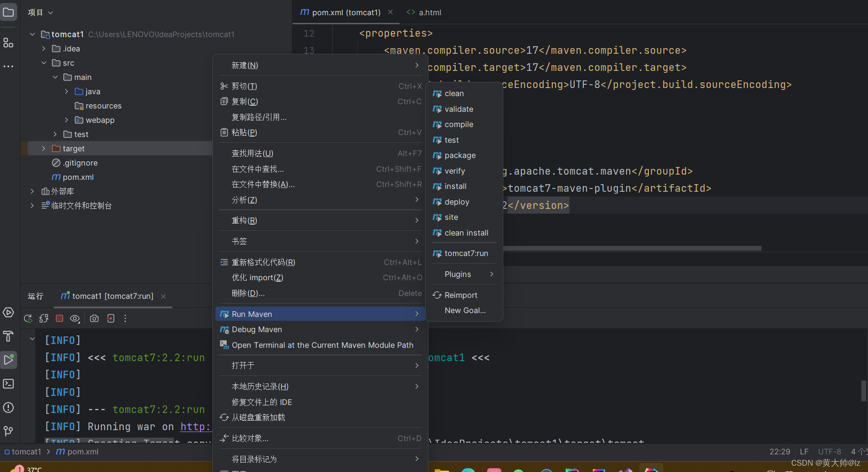Click Reimport in the Maven submenu
This screenshot has width=868, height=472.
(x=464, y=295)
